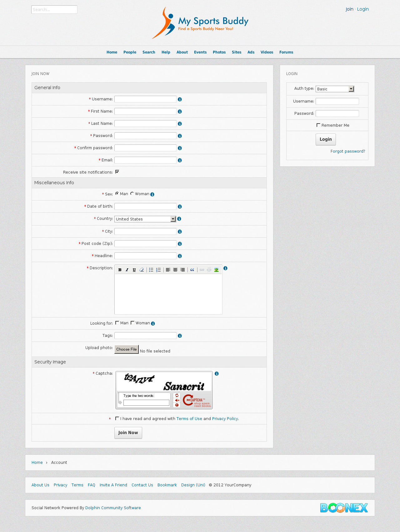Image resolution: width=400 pixels, height=532 pixels.
Task: Click the Join Now button
Action: (x=128, y=433)
